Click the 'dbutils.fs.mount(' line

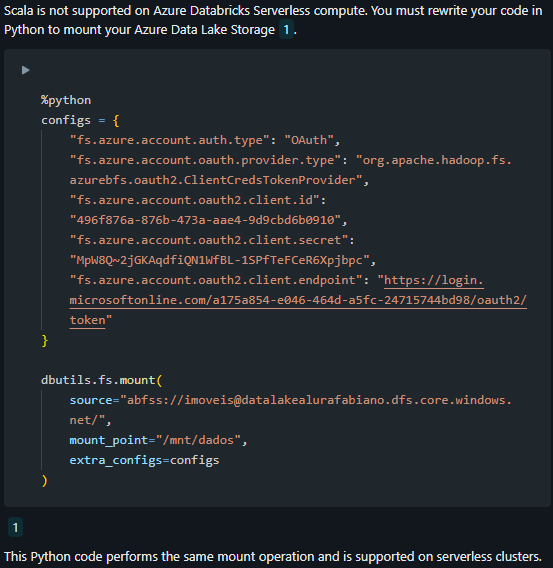pyautogui.click(x=102, y=380)
